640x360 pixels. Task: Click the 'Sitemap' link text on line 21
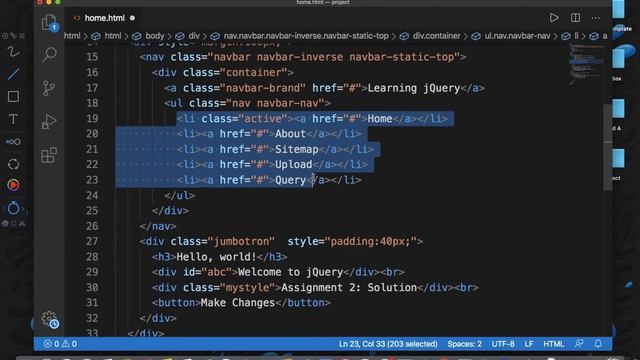(297, 149)
